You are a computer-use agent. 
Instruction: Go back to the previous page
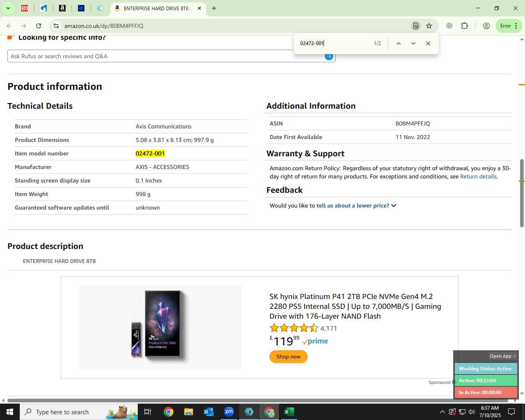[9, 26]
